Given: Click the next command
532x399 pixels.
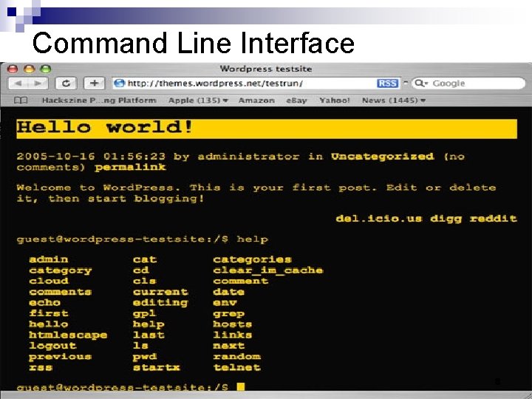Looking at the screenshot, I should click(x=228, y=346).
